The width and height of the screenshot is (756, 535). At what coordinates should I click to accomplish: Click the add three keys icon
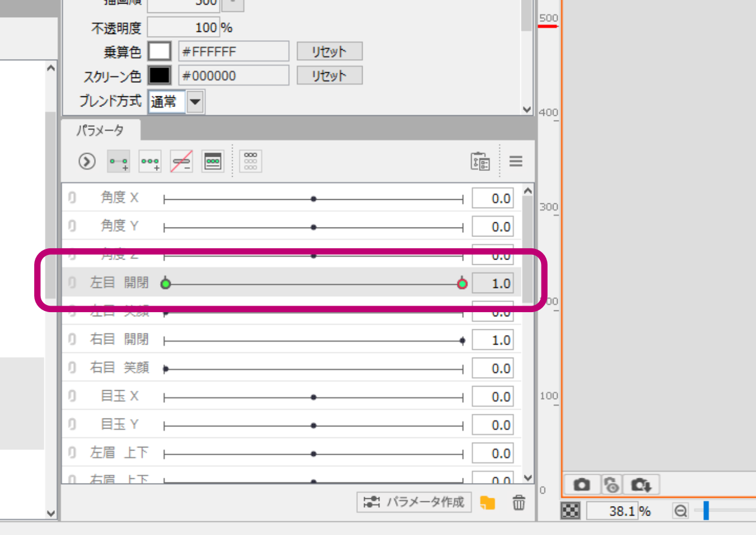point(150,161)
